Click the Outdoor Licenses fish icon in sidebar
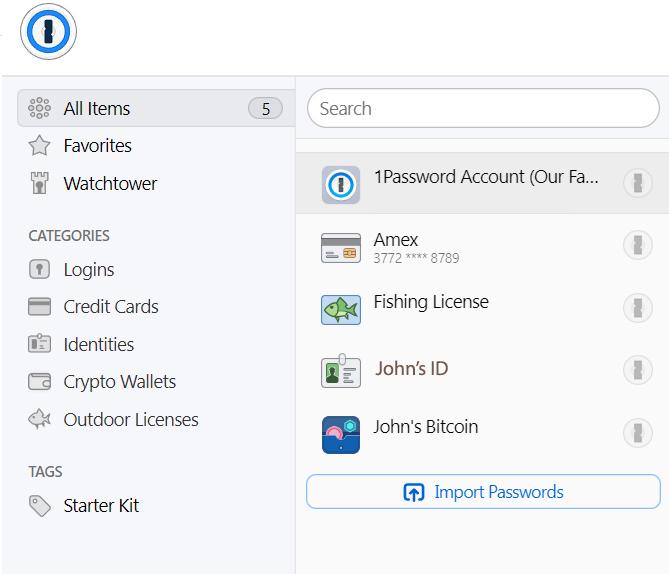Viewport: 669px width, 574px height. [x=39, y=419]
